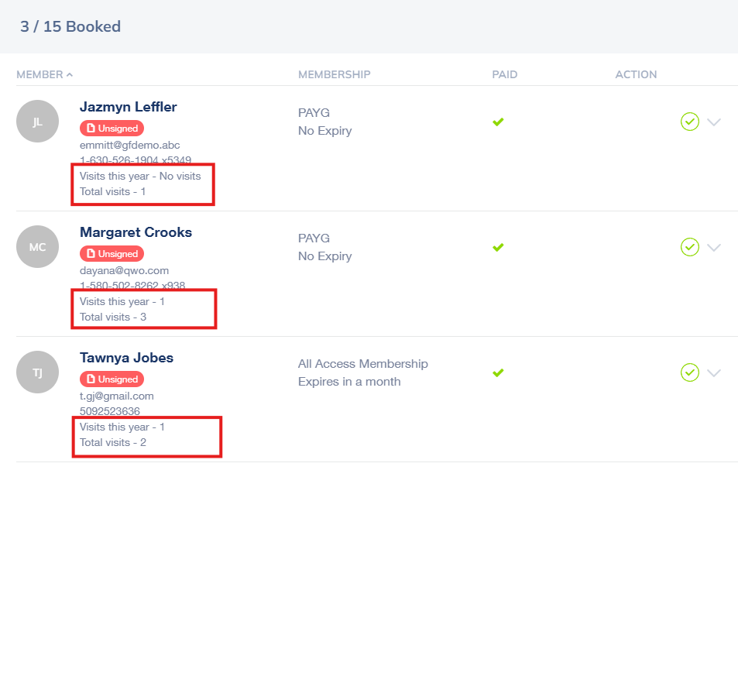This screenshot has width=738, height=700.
Task: Toggle check-in circle for Jazmyn Leffler
Action: [689, 122]
